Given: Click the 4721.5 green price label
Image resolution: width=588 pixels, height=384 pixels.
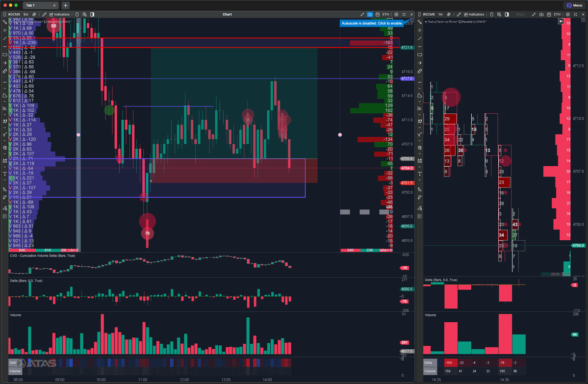Looking at the screenshot, I should pyautogui.click(x=407, y=48).
